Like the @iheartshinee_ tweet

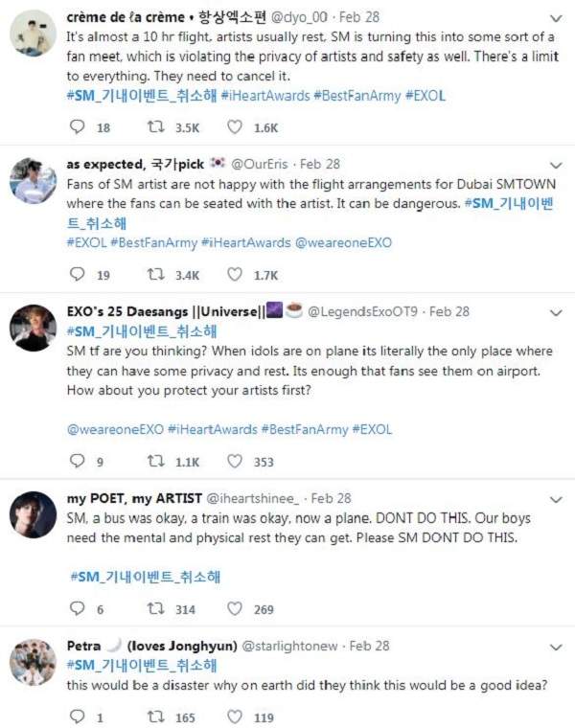pyautogui.click(x=235, y=609)
